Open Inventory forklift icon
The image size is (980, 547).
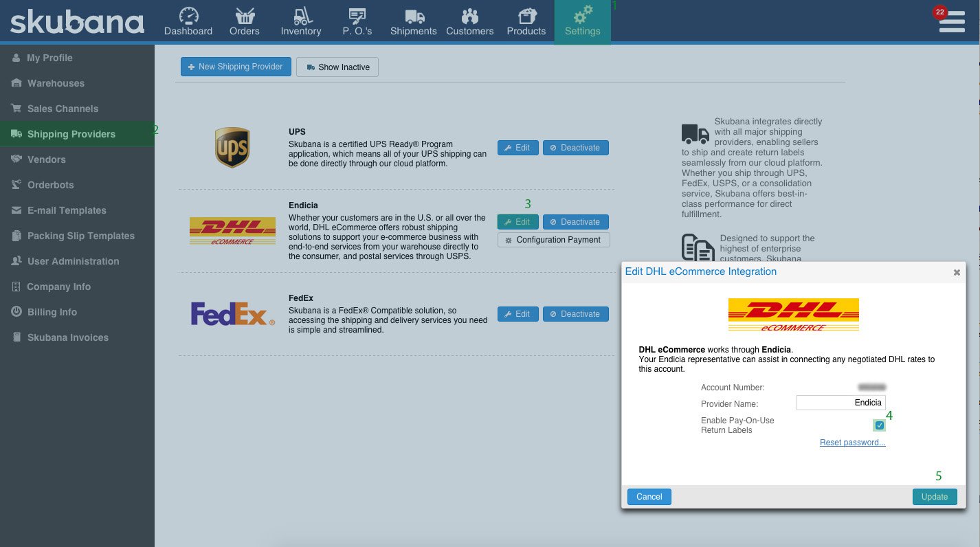[301, 16]
